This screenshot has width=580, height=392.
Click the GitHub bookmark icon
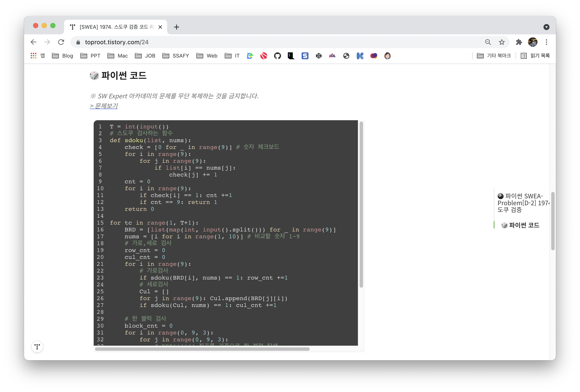(x=277, y=56)
